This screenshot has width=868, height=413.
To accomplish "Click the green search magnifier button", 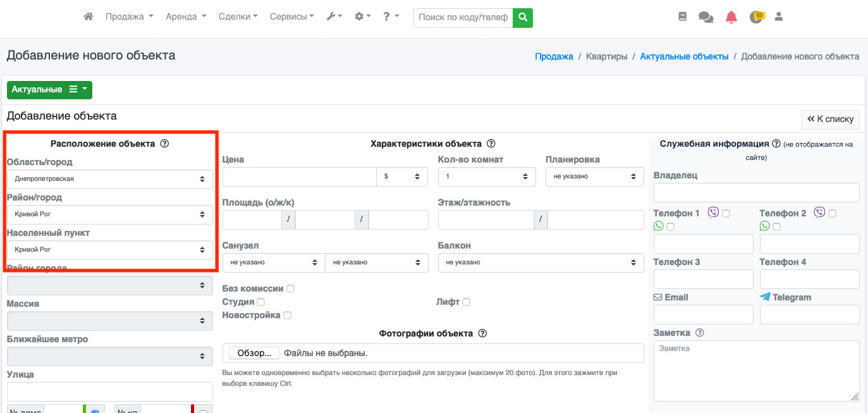I will click(x=522, y=18).
